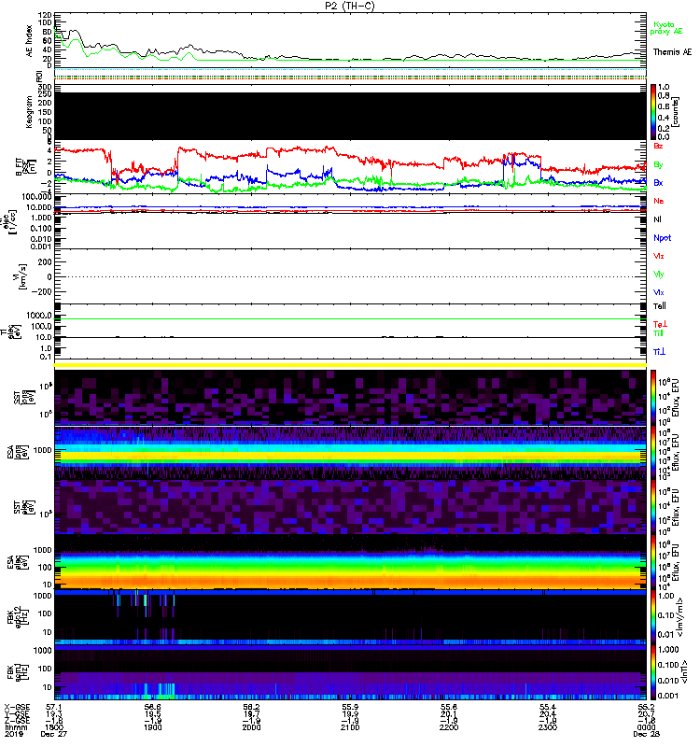Click the 2100 time tick label

[350, 727]
